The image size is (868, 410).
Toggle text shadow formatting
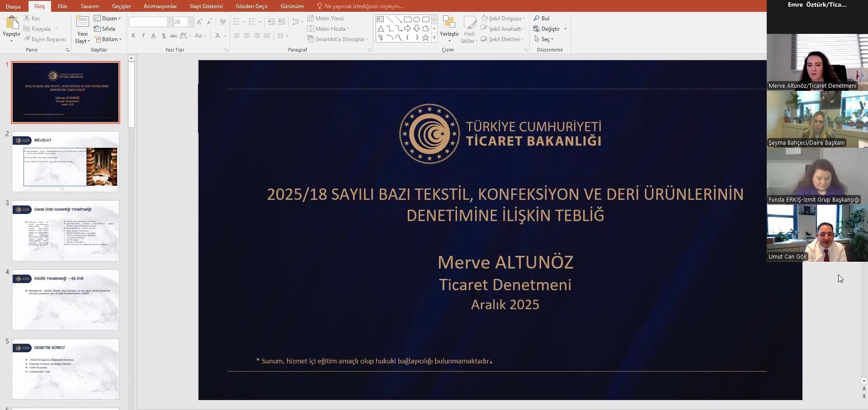163,36
